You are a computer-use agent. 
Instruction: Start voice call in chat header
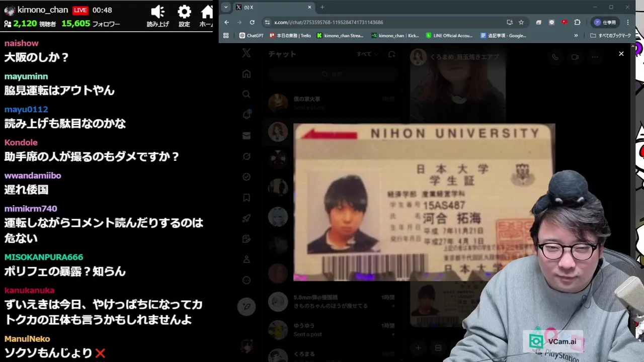[555, 57]
